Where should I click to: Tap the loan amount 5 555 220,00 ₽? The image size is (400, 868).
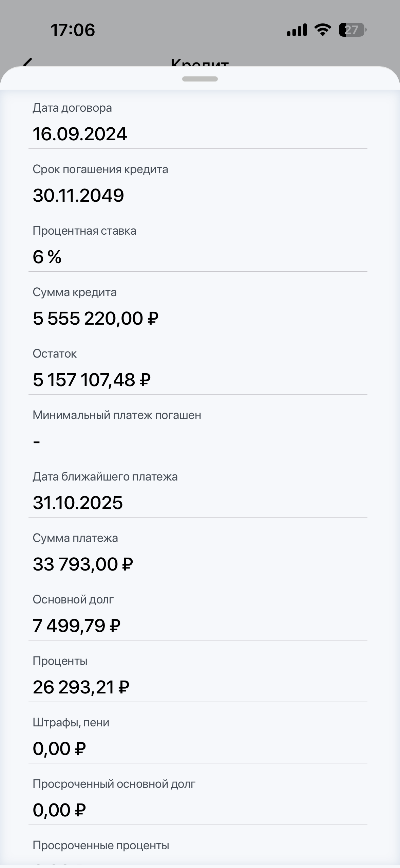96,319
